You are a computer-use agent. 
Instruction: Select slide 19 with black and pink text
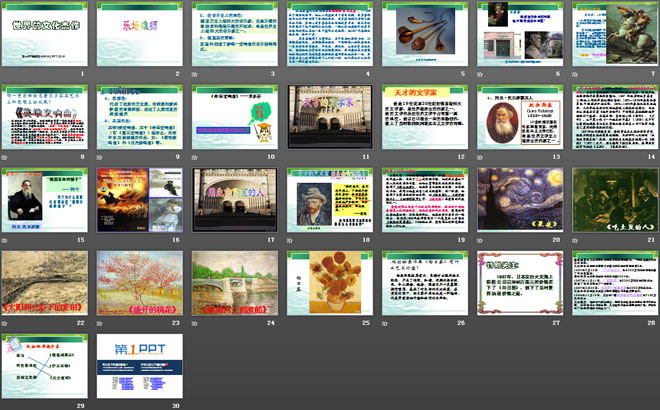pos(425,200)
